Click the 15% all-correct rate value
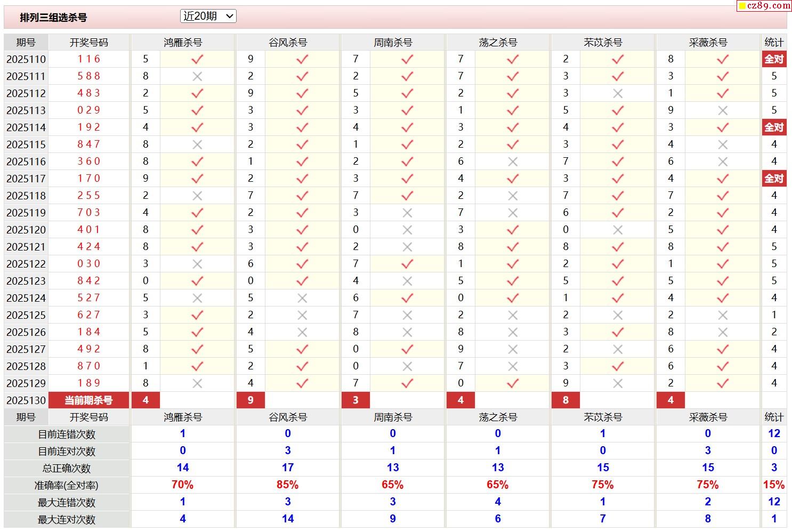The width and height of the screenshot is (792, 532). (x=774, y=485)
